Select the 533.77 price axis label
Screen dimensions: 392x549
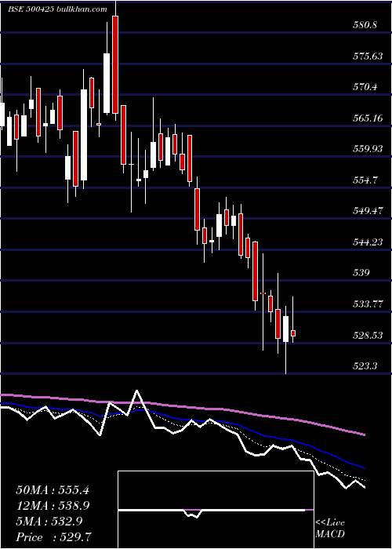(367, 304)
